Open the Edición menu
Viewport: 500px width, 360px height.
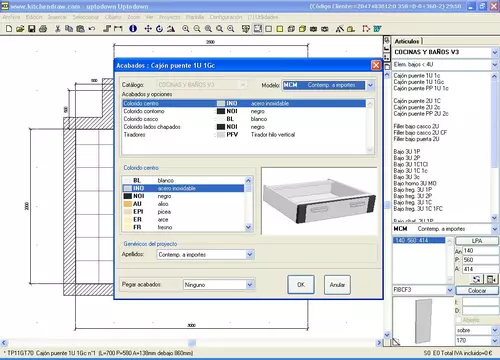34,17
